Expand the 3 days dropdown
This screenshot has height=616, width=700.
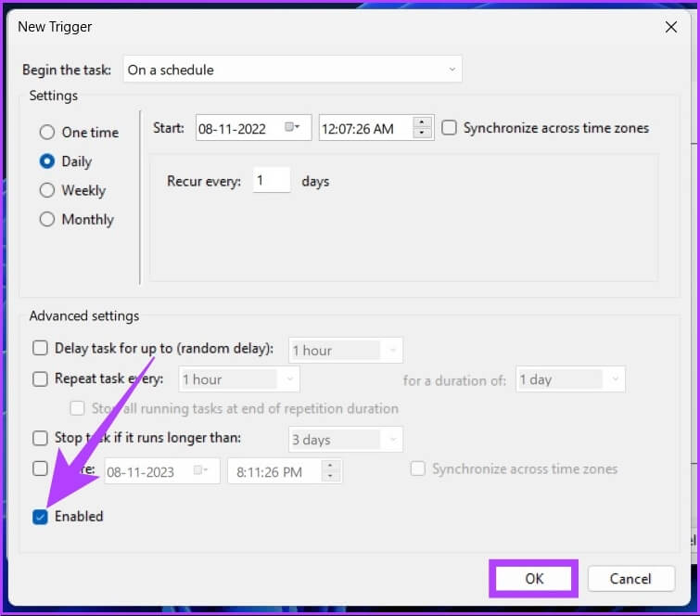[x=346, y=440]
